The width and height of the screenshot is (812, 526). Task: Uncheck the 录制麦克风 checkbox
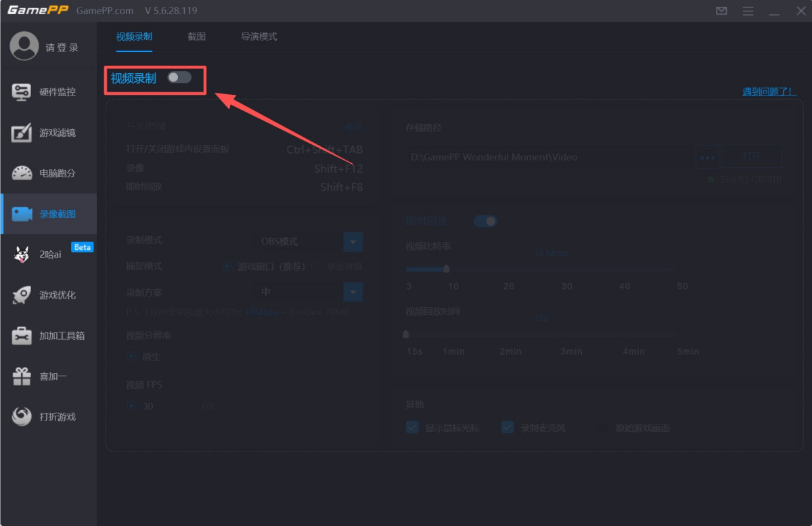coord(507,427)
